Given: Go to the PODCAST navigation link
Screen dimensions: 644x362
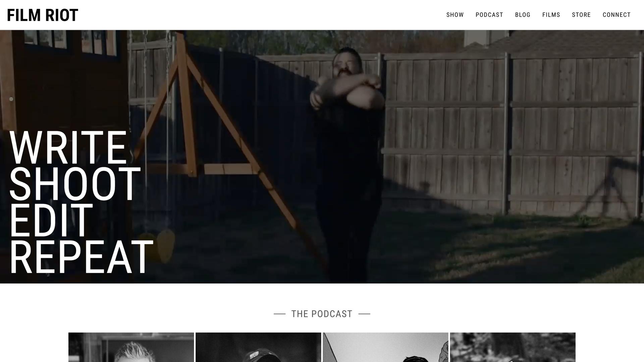Looking at the screenshot, I should coord(489,15).
